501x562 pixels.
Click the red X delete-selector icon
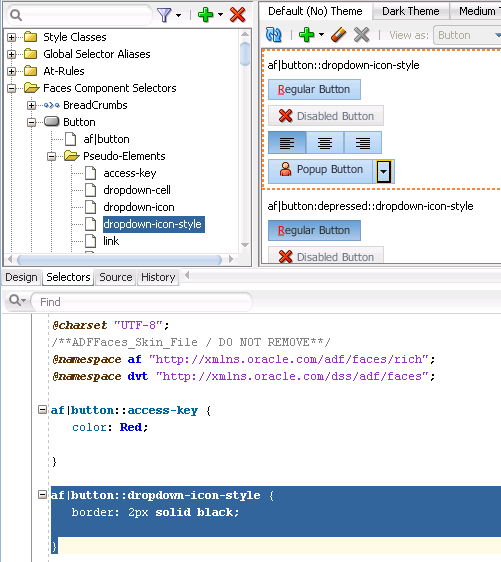238,15
